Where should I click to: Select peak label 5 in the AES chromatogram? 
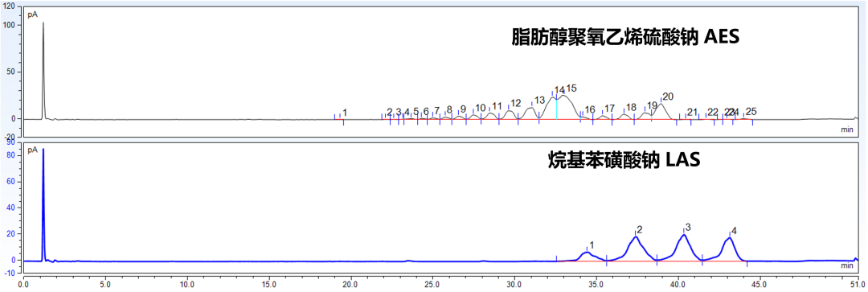[x=416, y=111]
